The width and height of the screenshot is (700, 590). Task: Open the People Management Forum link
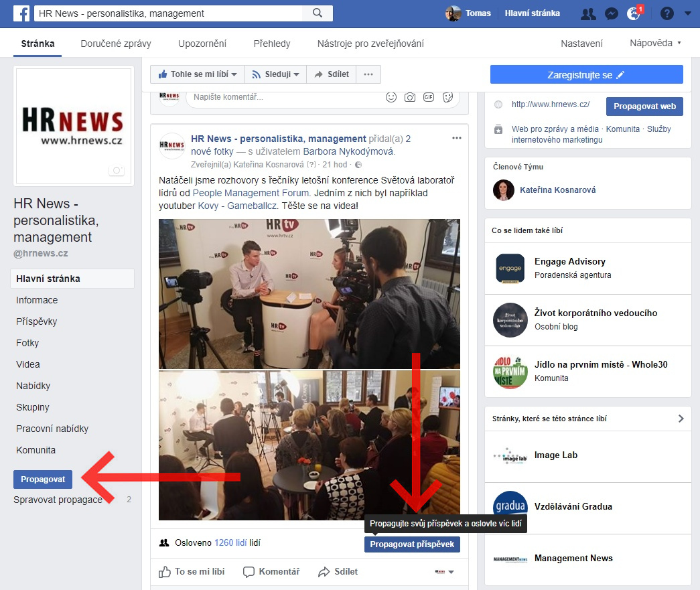pyautogui.click(x=251, y=194)
